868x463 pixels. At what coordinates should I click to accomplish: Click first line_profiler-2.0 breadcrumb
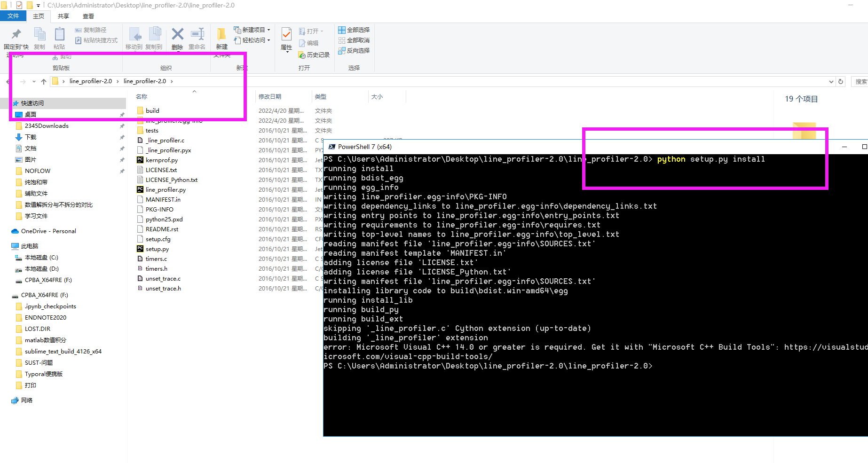(x=91, y=81)
